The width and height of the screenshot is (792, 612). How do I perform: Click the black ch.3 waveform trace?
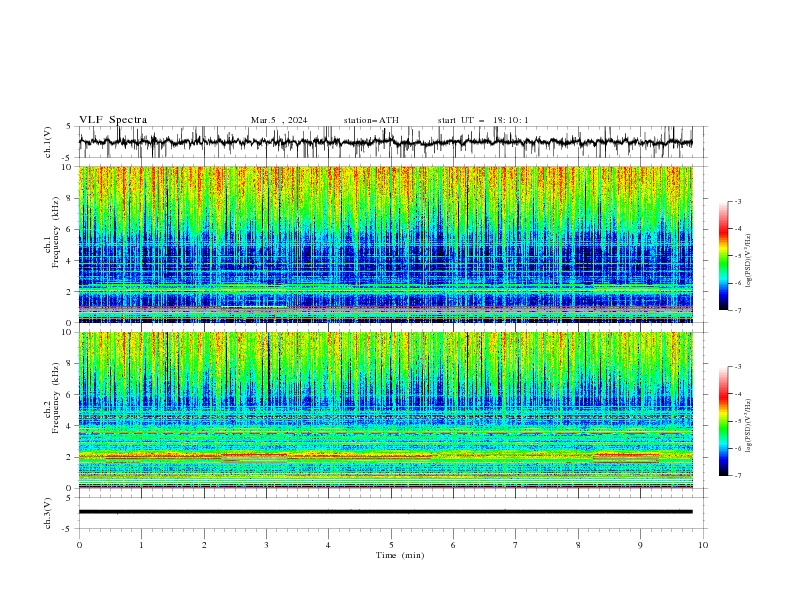click(x=385, y=512)
